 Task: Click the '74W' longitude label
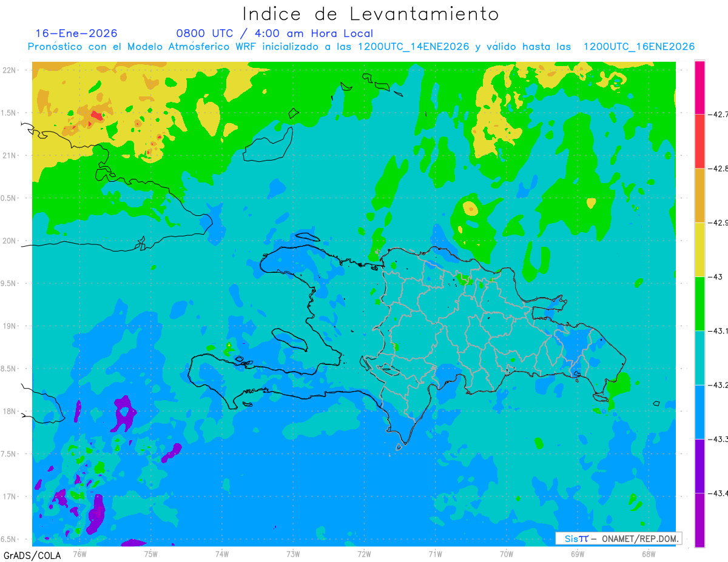(x=221, y=554)
